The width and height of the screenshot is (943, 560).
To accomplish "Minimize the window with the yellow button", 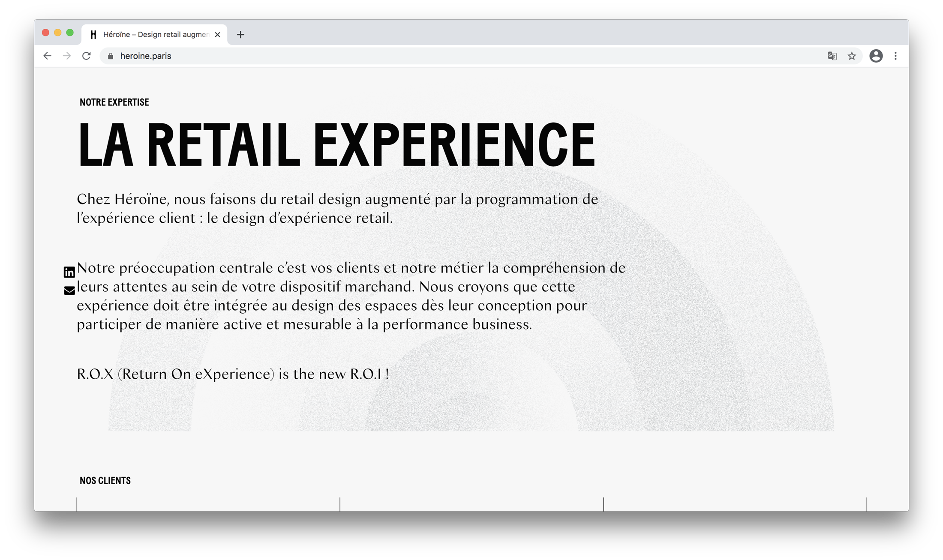I will (x=58, y=33).
